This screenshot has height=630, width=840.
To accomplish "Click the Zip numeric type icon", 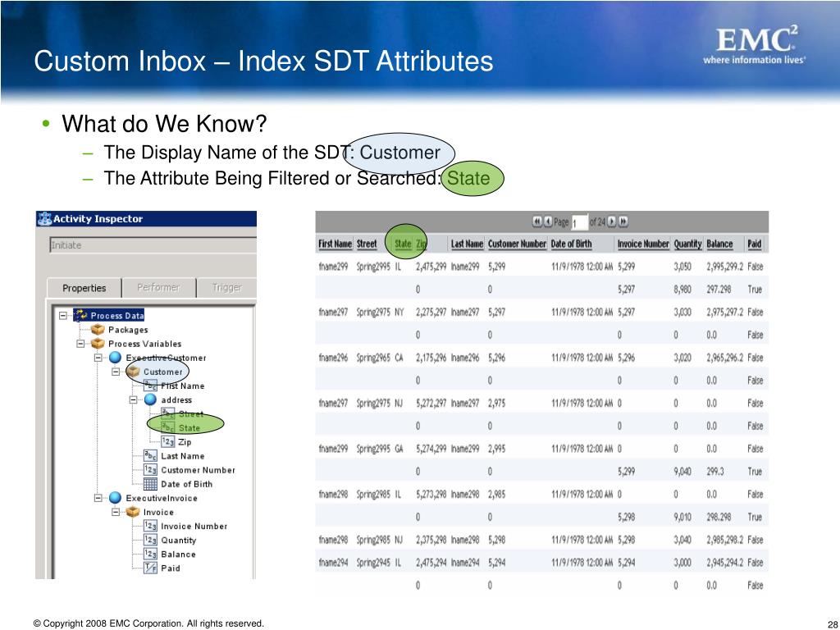I will pyautogui.click(x=167, y=442).
